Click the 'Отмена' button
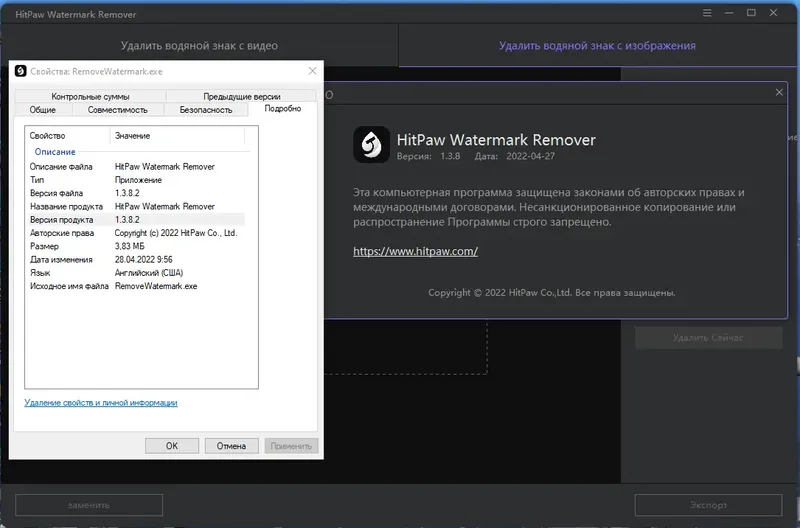 pyautogui.click(x=231, y=446)
